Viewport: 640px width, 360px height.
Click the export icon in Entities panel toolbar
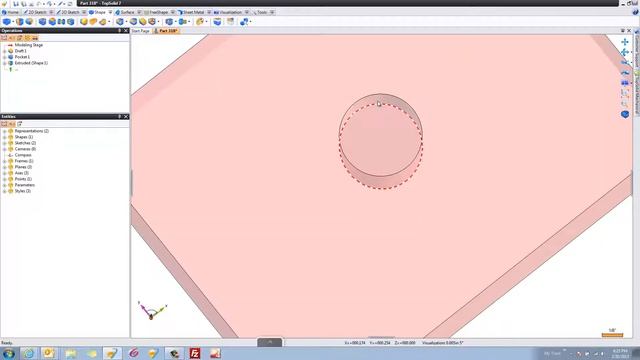click(19, 124)
